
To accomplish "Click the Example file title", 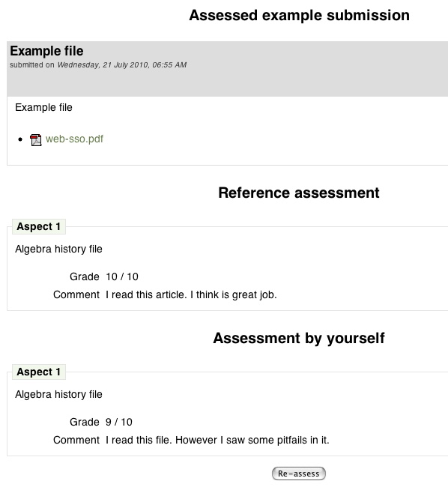I will (x=46, y=51).
